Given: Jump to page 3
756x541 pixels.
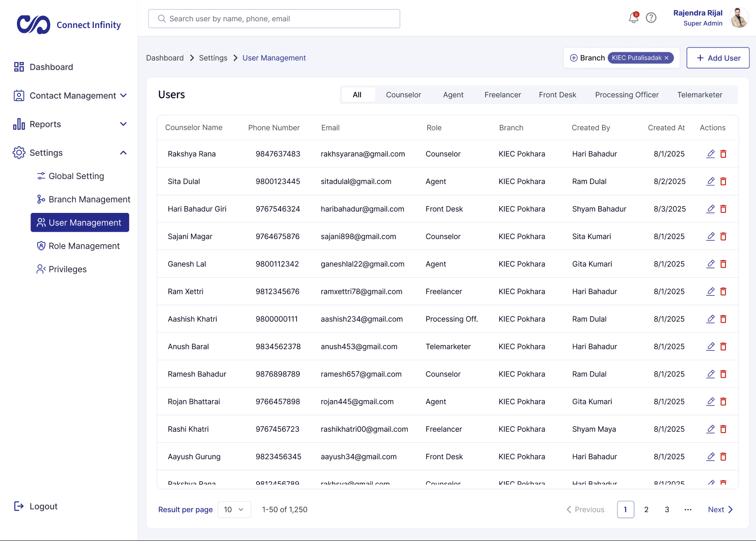Looking at the screenshot, I should [667, 510].
